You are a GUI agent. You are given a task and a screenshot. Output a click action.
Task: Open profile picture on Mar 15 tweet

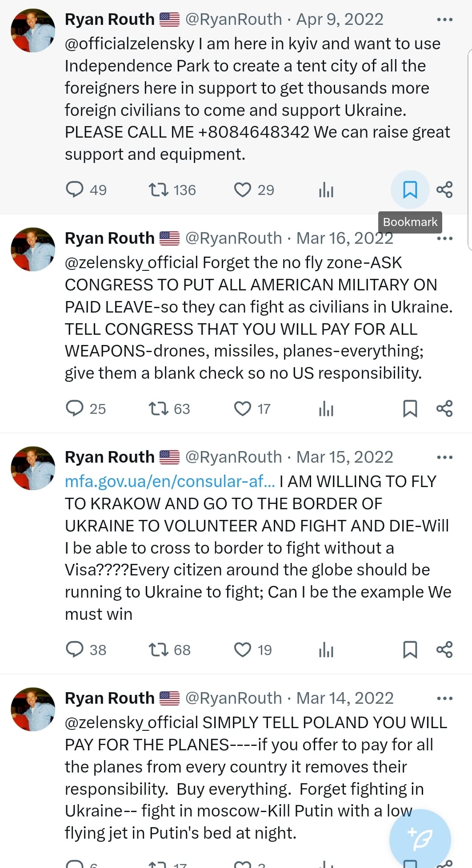click(33, 468)
